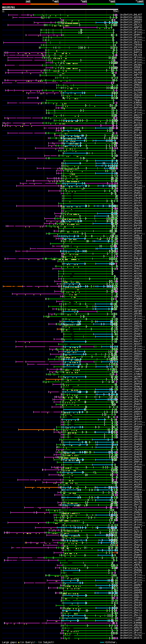Select row label UniRef100_B4MDK8
Screen dimensions: 146x644
pos(131,118)
